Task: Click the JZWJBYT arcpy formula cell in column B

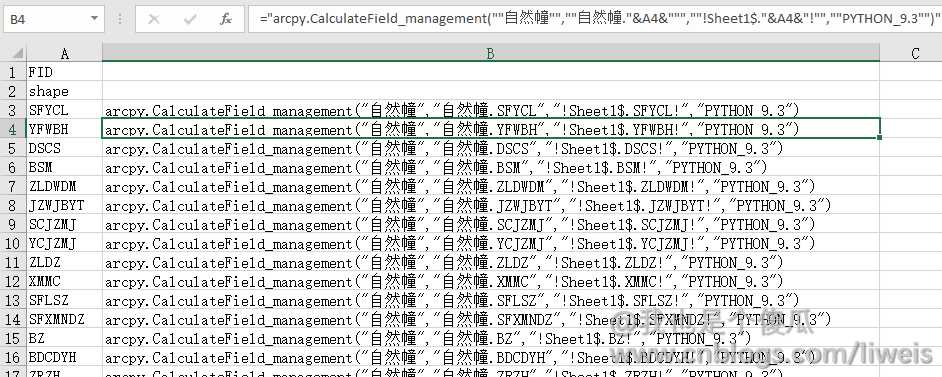Action: [491, 205]
